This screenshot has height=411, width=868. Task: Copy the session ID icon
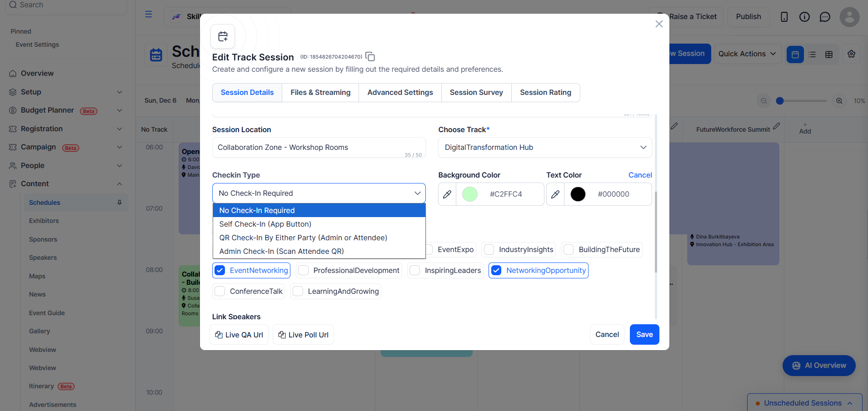click(370, 57)
